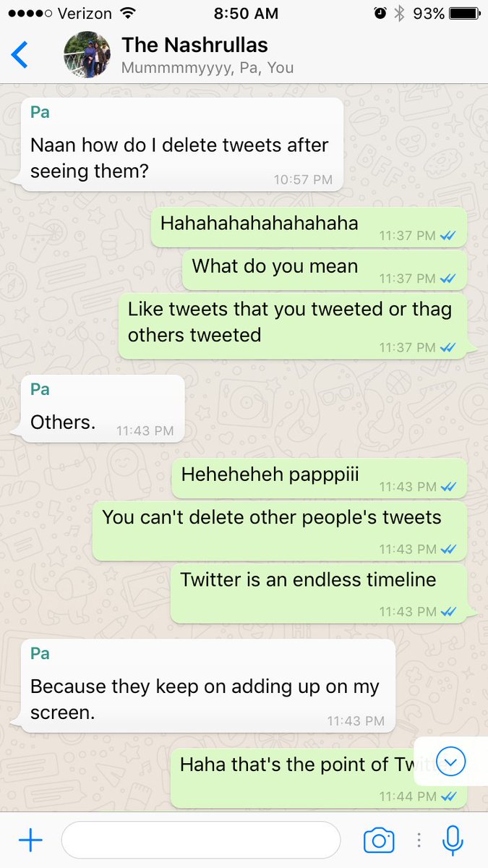
Task: Open The Nashrullas group info title
Action: click(x=194, y=45)
